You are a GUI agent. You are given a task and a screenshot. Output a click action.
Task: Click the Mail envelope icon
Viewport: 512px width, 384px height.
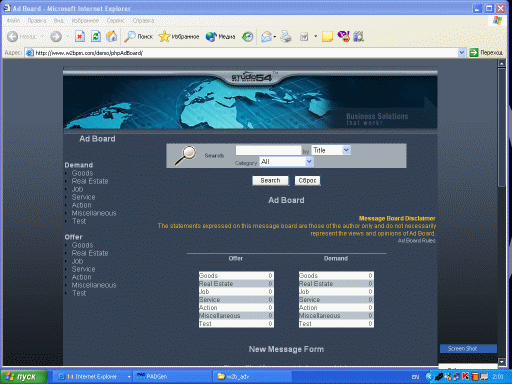266,36
